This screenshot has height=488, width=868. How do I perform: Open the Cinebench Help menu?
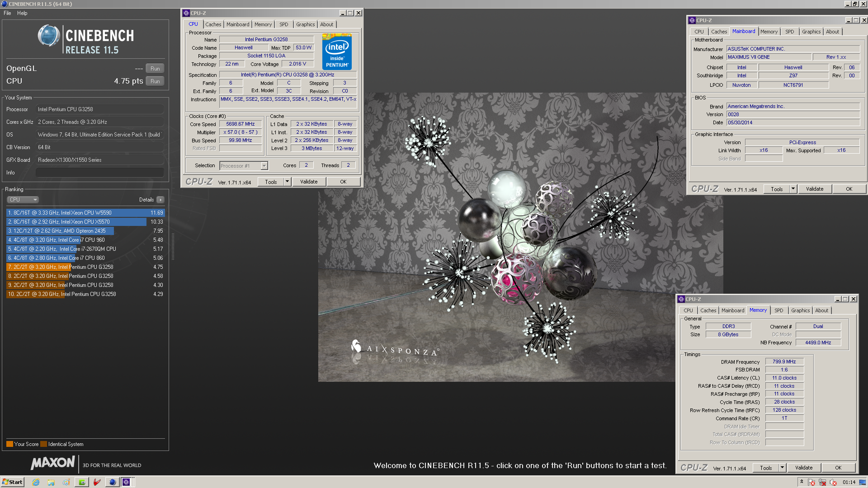(x=22, y=13)
